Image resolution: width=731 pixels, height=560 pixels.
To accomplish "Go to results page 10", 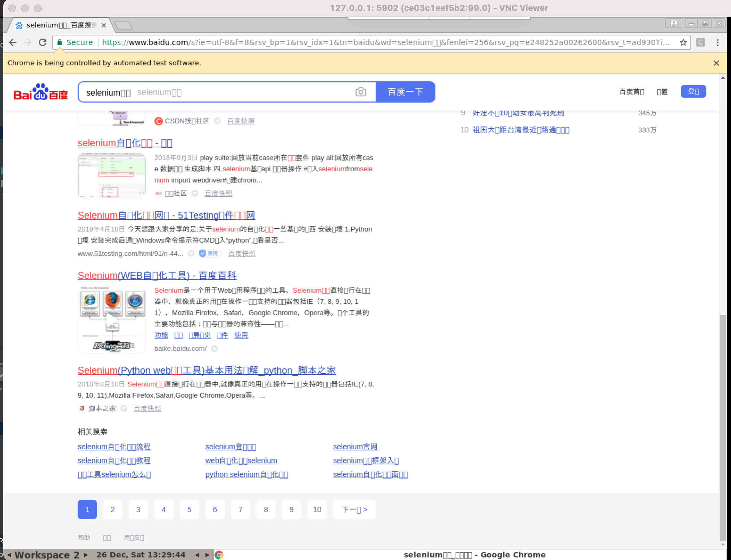I will tap(317, 509).
